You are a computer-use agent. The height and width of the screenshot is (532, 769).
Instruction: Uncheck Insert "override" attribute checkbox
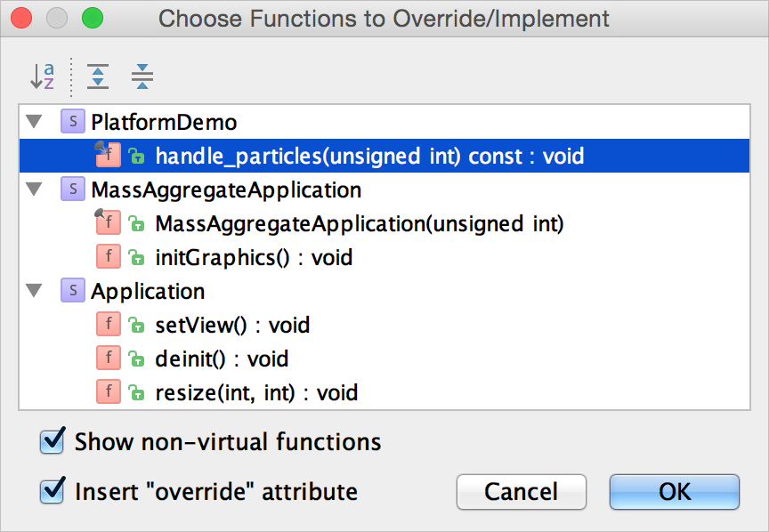pos(53,490)
